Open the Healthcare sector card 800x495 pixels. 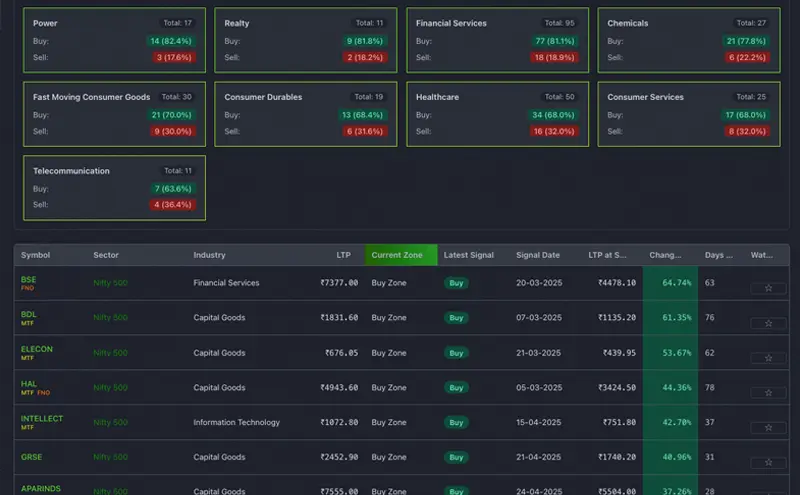(497, 114)
